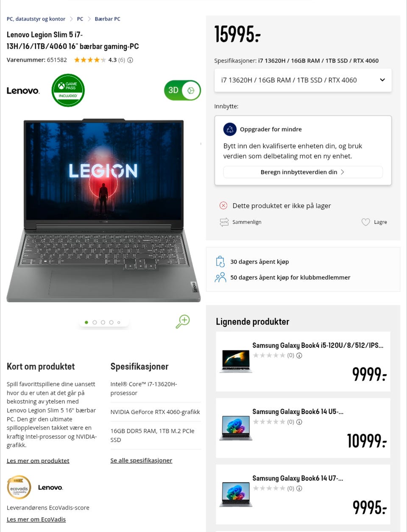Toggle the 3D view switch
The width and height of the screenshot is (407, 532).
coord(182,90)
